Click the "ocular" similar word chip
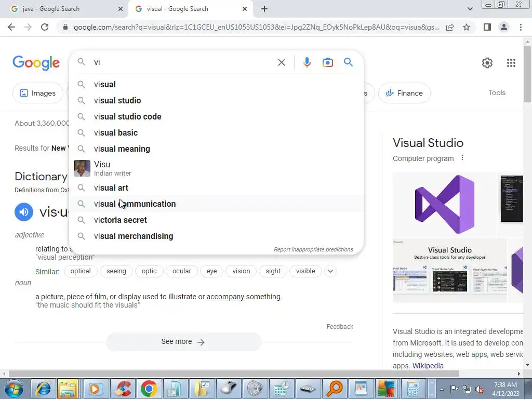 click(181, 271)
